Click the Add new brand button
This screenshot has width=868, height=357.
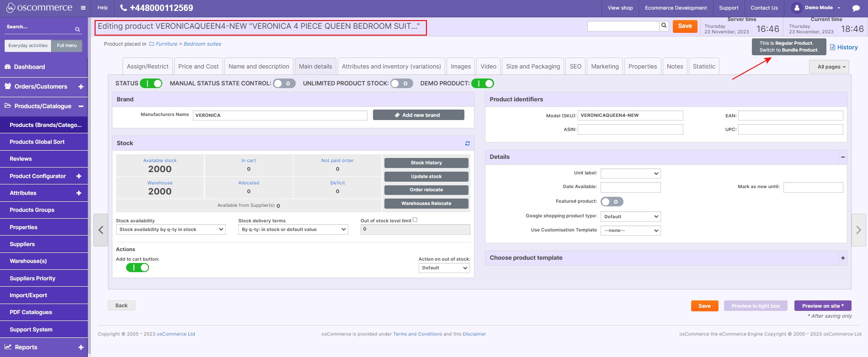(418, 115)
